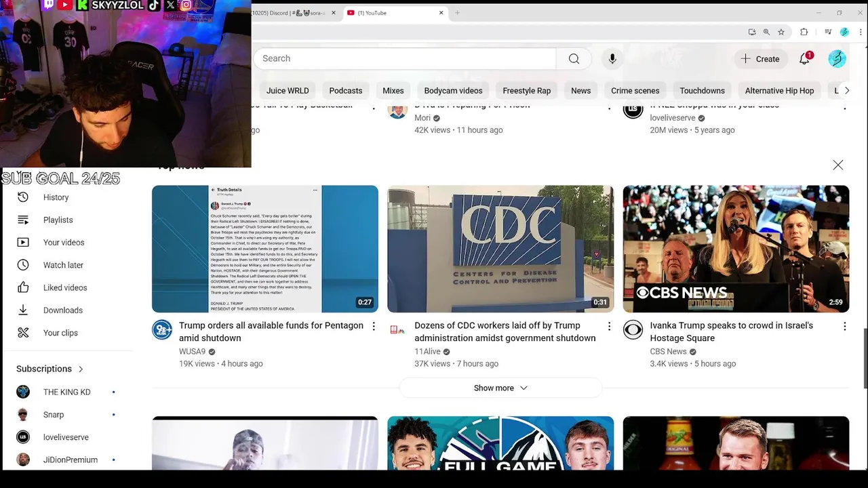The width and height of the screenshot is (868, 488).
Task: Open the YouTube account avatar menu
Action: tap(837, 59)
